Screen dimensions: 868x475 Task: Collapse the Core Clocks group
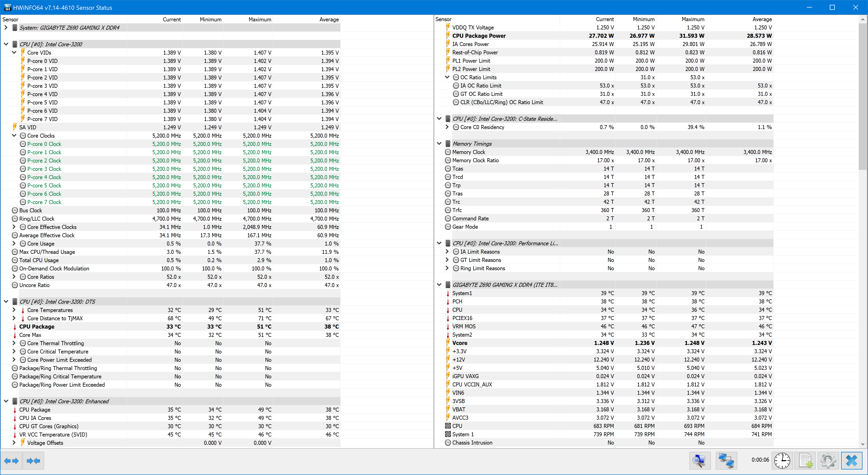click(x=14, y=136)
